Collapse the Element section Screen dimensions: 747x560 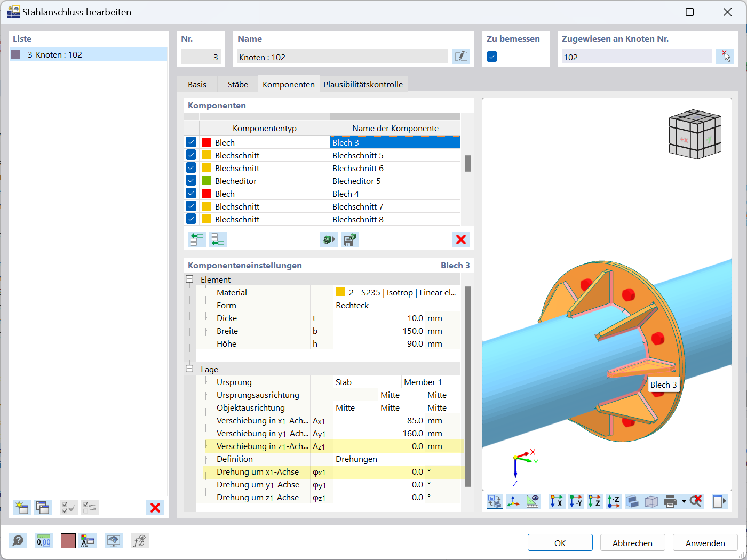pyautogui.click(x=189, y=279)
